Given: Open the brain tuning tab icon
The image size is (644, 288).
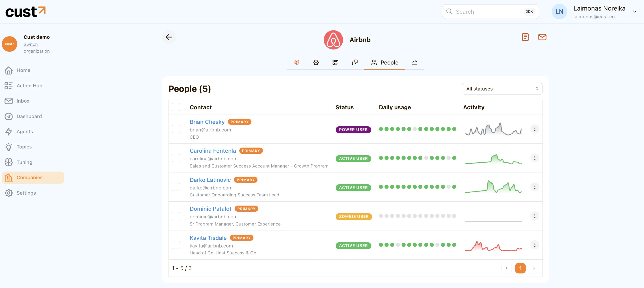Looking at the screenshot, I should click(x=316, y=62).
